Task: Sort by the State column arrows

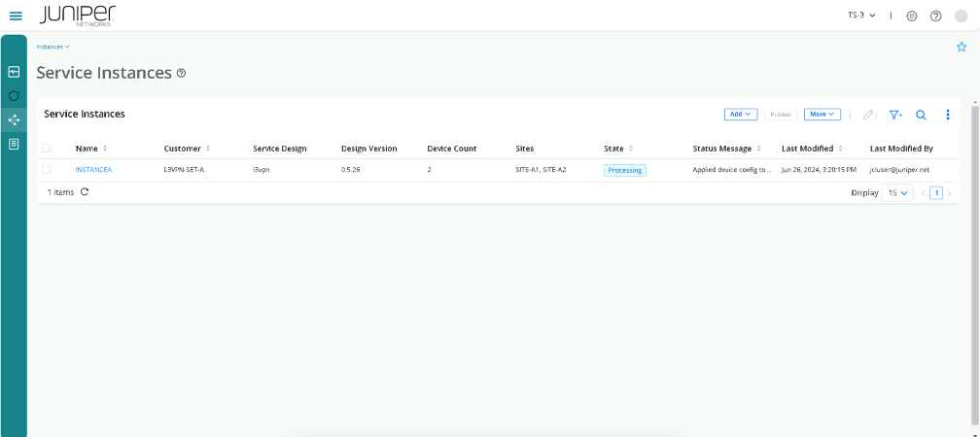Action: (631, 149)
